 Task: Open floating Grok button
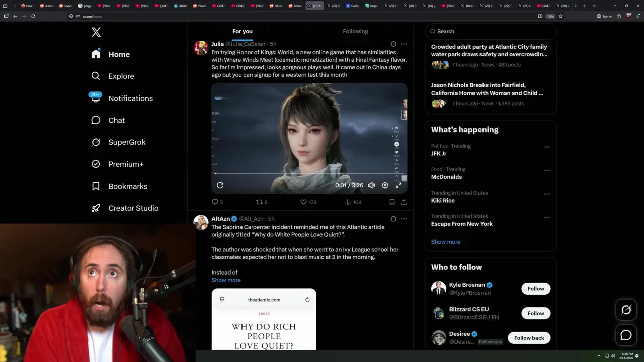tap(626, 310)
